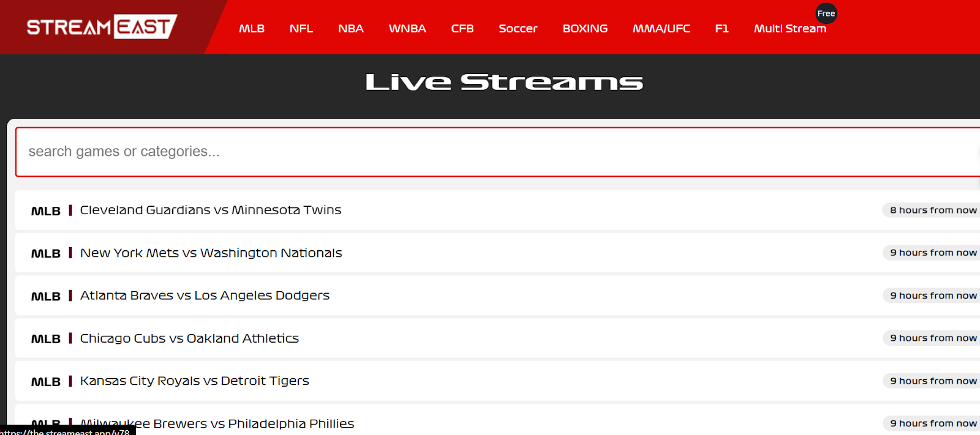Open the MMA/UFC streams
Image resolution: width=980 pixels, height=435 pixels.
click(661, 29)
